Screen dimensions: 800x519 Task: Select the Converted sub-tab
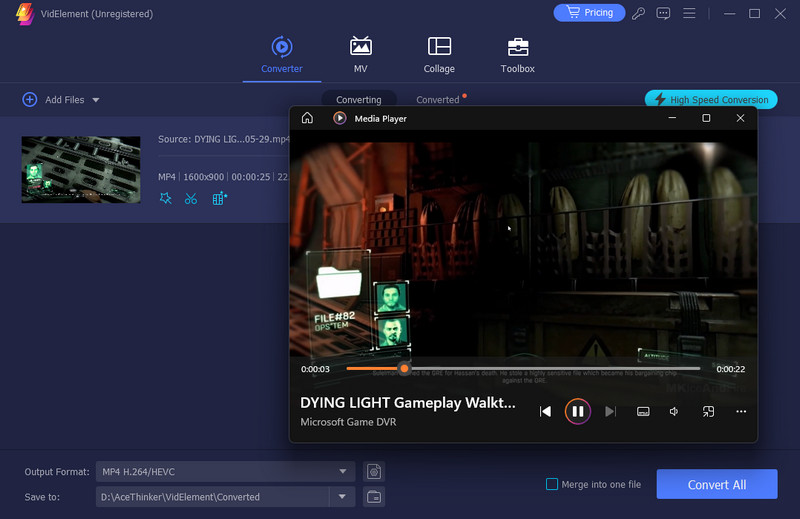point(438,100)
